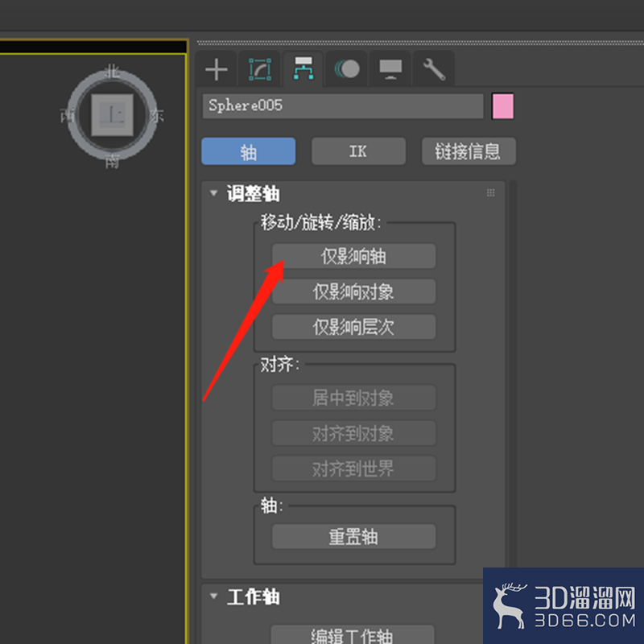Collapse the 工作轴 rollout

point(213,596)
